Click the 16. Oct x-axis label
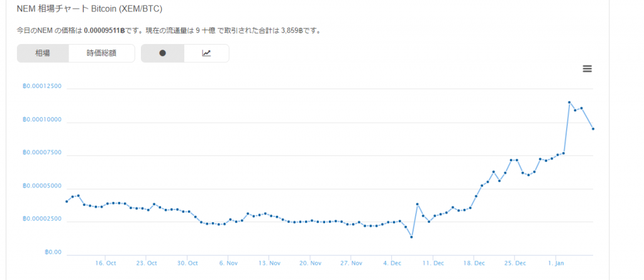 106,263
